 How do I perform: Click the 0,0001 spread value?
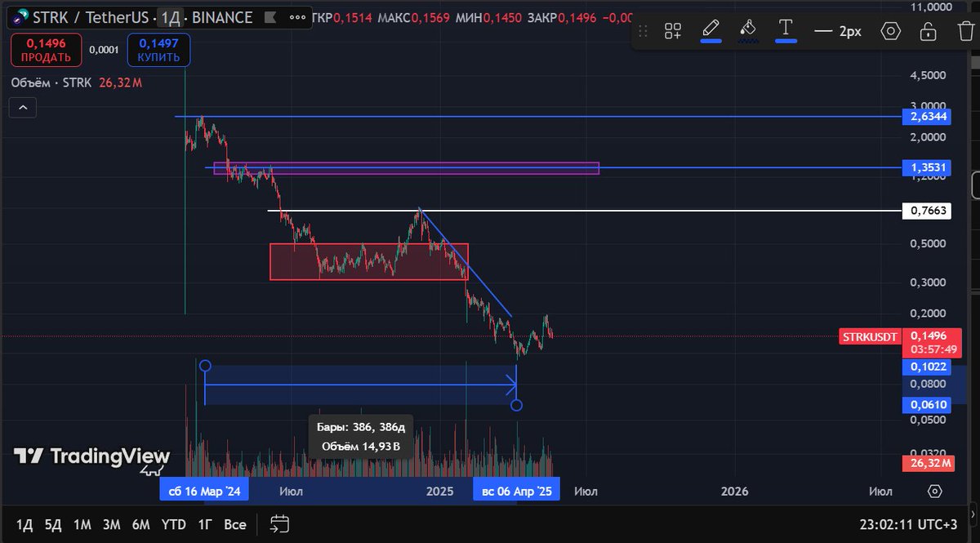click(104, 50)
